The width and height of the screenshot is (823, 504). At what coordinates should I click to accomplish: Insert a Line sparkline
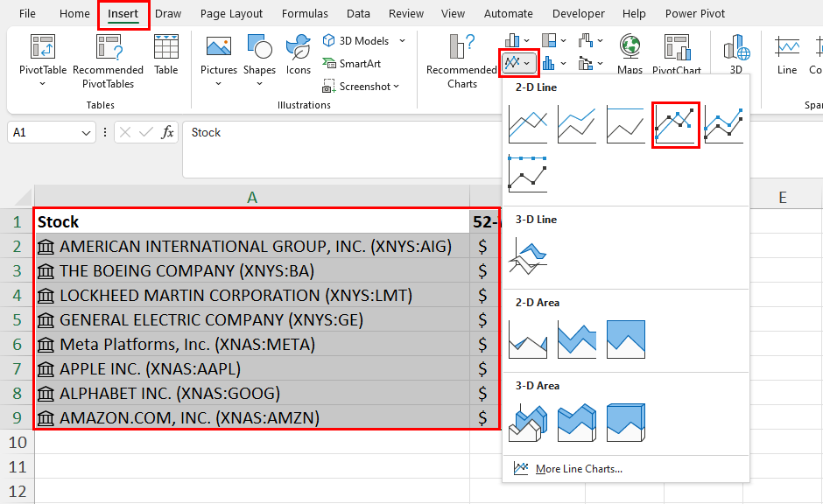[787, 55]
